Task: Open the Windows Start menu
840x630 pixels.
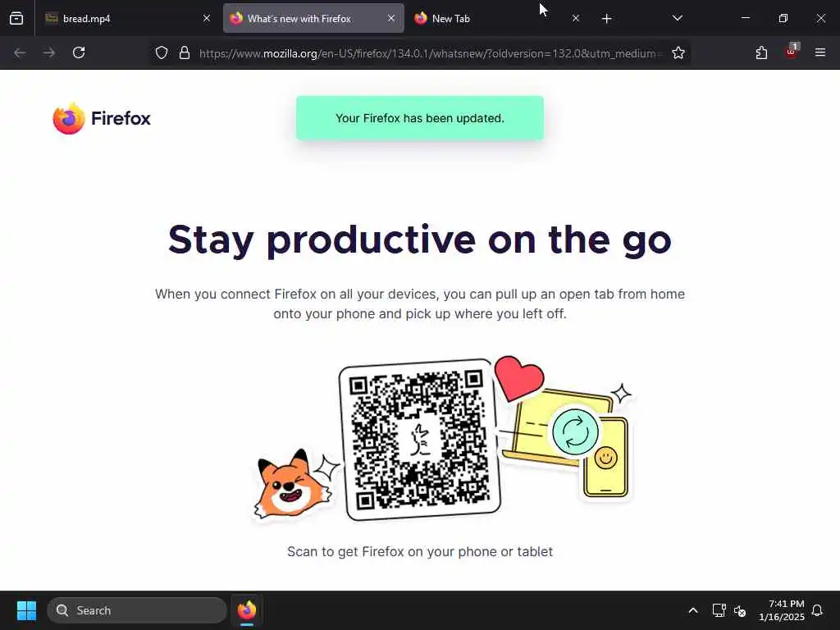Action: click(26, 610)
